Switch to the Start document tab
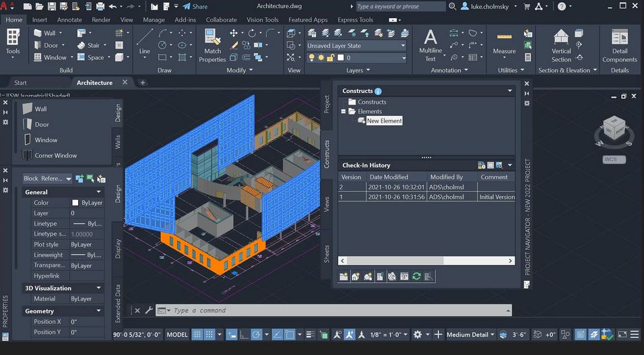The image size is (644, 355). coord(20,83)
